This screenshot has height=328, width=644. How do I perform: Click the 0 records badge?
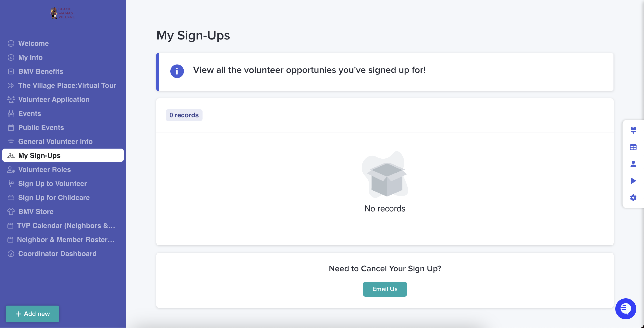[184, 115]
